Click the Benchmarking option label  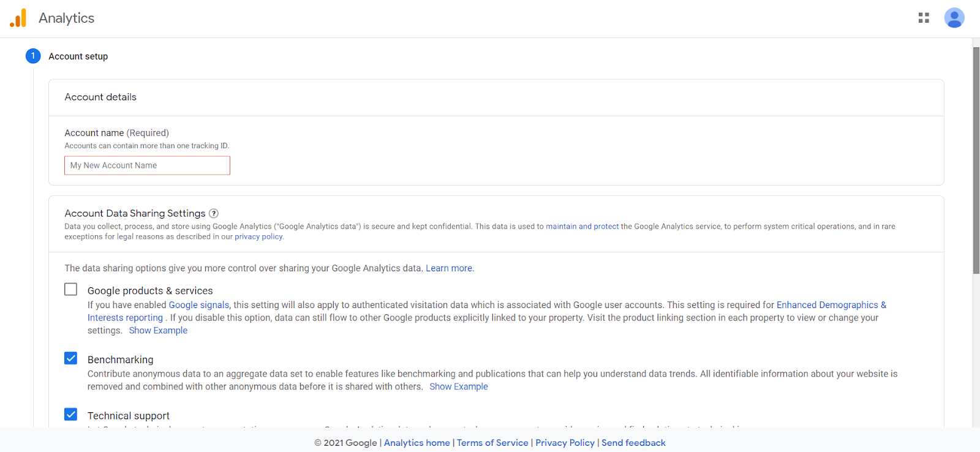pyautogui.click(x=120, y=360)
